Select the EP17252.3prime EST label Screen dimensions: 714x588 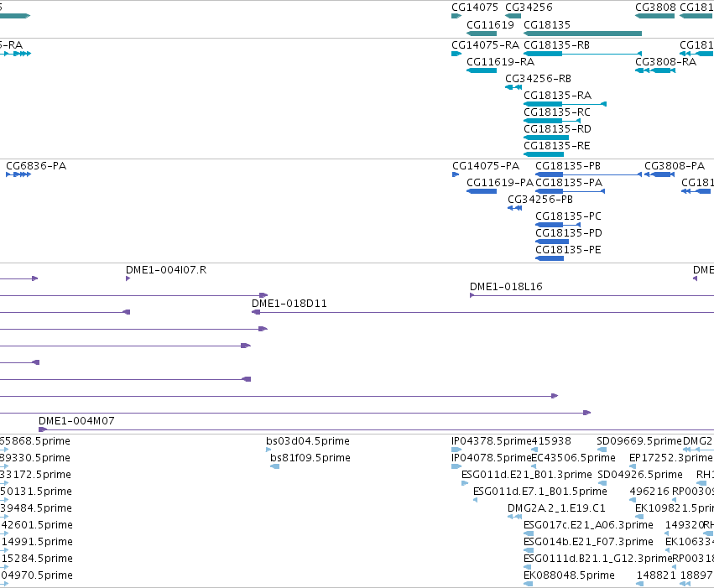[670, 458]
